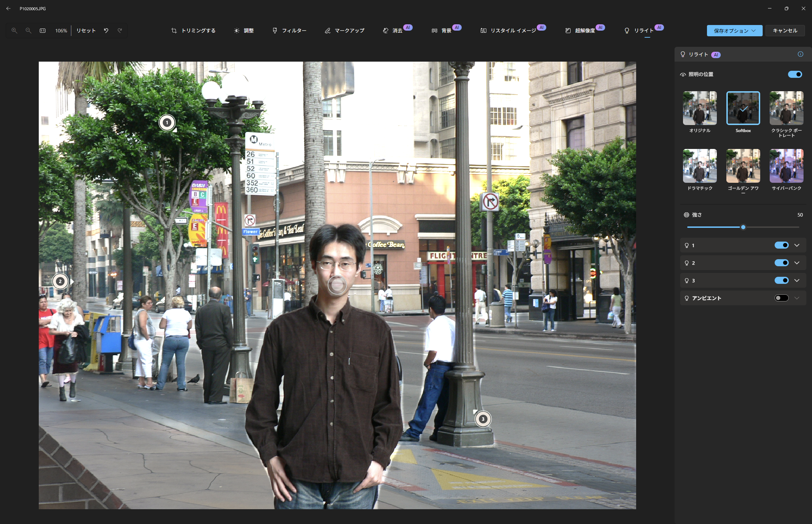This screenshot has width=812, height=524.
Task: Click the zoom out magnifier icon
Action: pyautogui.click(x=29, y=31)
